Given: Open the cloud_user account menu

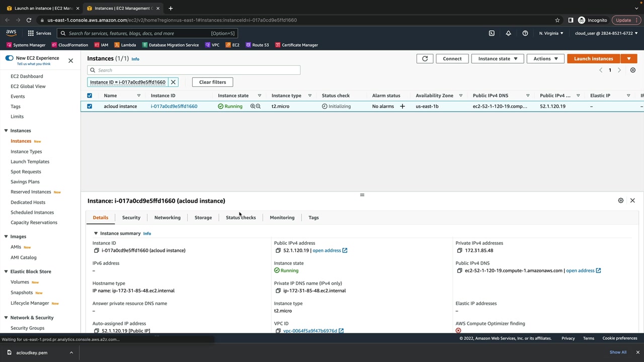Looking at the screenshot, I should (606, 33).
